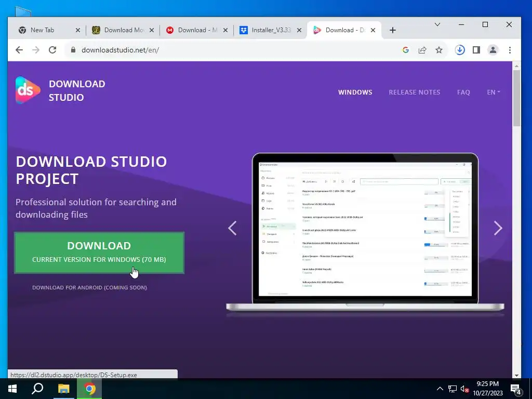The width and height of the screenshot is (532, 399).
Task: Click the scrollbar up arrow
Action: click(x=516, y=66)
